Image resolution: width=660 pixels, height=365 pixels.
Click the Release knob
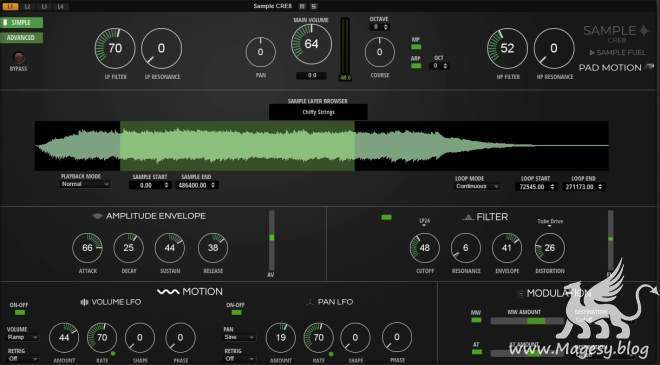(x=213, y=248)
